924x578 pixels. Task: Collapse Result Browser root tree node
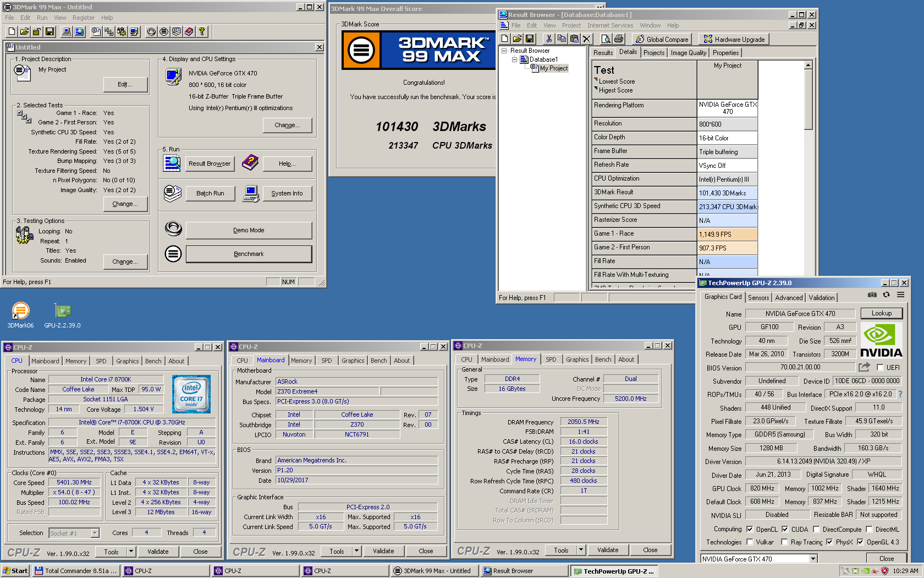504,51
